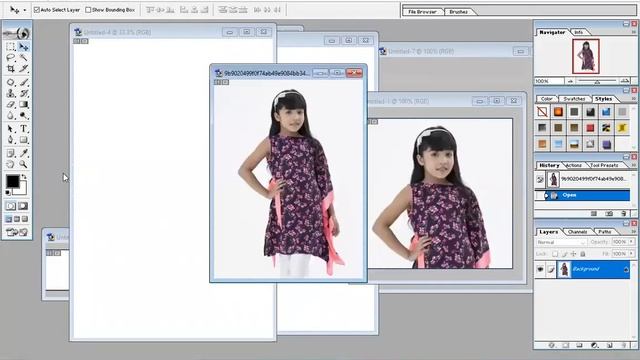This screenshot has height=360, width=640.
Task: Click Jump to ImageReady button
Action: tap(17, 232)
